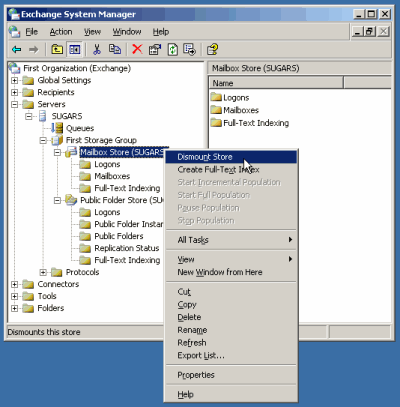Screen dimensions: 400x407
Task: Click the Full-Text Indexing folder icon in right pane
Action: 216,123
